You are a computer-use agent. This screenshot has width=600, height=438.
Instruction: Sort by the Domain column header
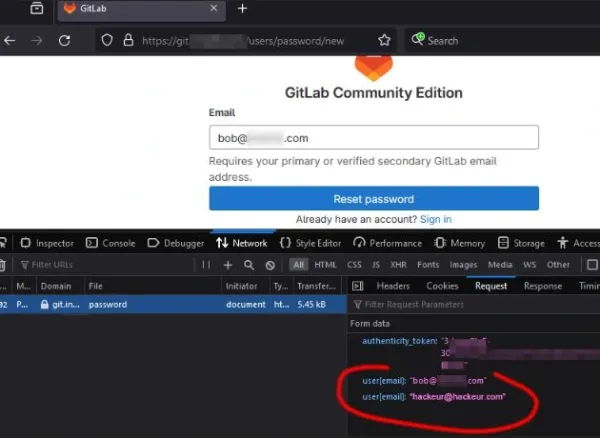60,286
